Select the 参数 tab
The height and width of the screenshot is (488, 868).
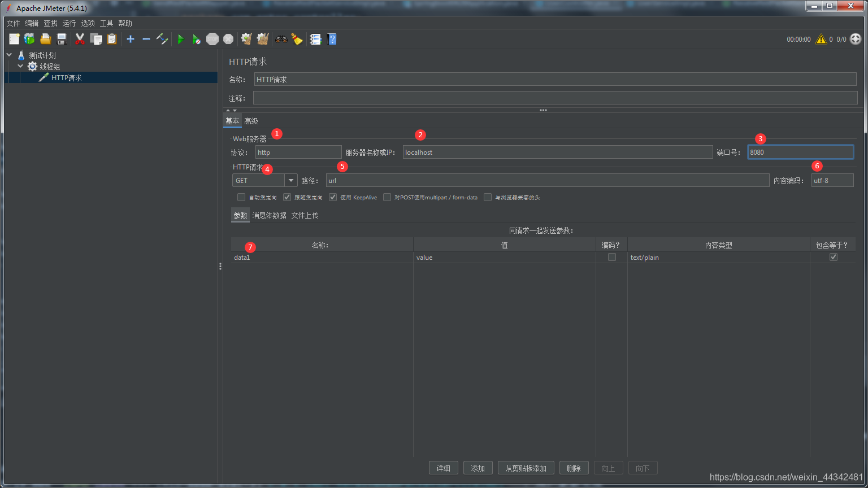click(240, 215)
